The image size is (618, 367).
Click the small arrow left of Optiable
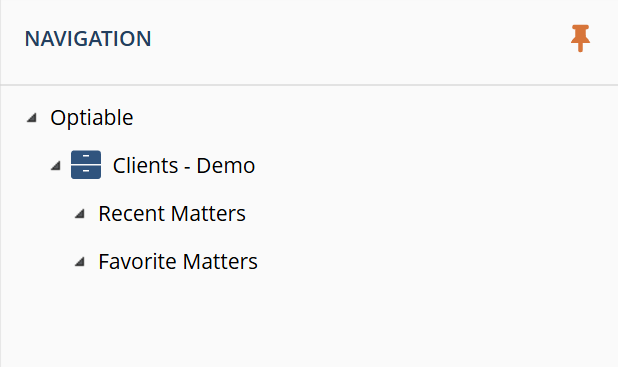[32, 117]
